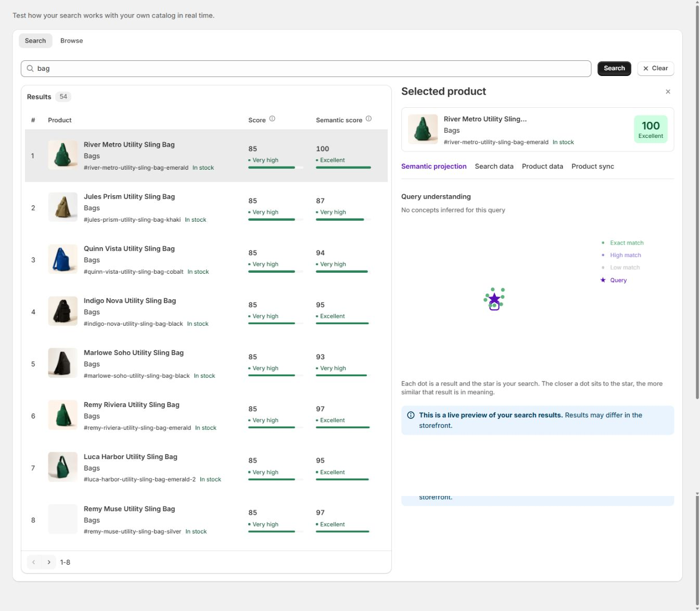Click handle #quinn-vista-utility-sling-bag-cobalt
700x611 pixels.
tap(134, 272)
